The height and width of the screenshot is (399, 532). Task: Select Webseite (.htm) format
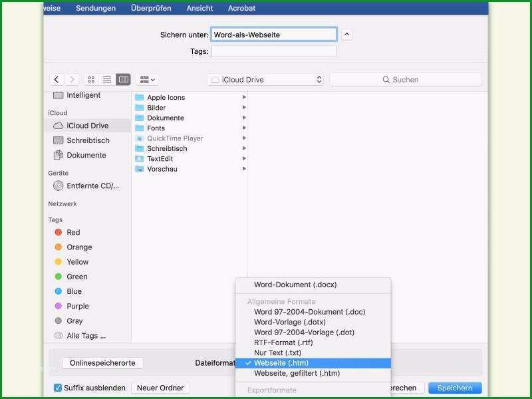[313, 363]
